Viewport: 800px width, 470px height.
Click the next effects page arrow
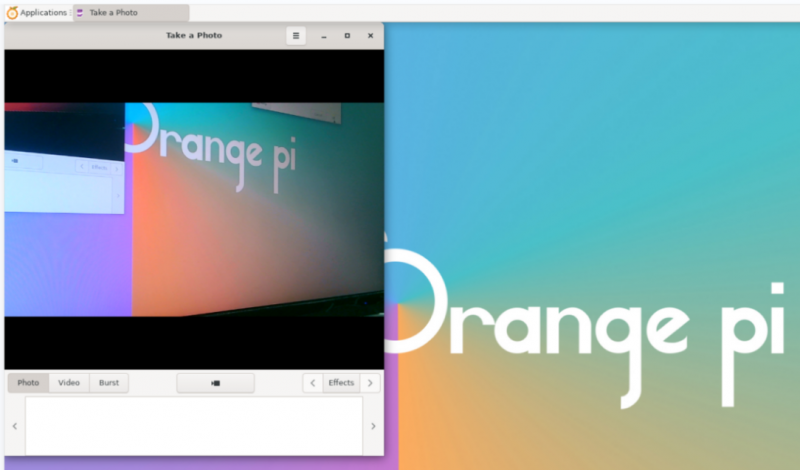coord(370,383)
